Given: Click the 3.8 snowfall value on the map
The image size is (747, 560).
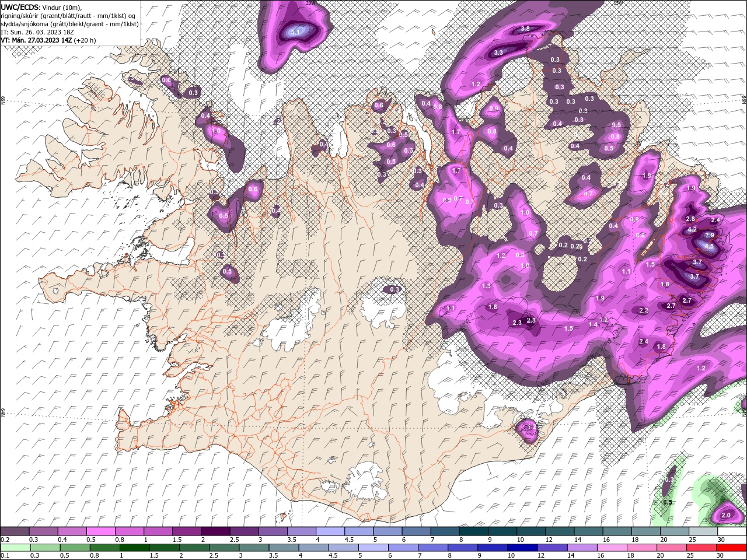Looking at the screenshot, I should coord(525,29).
